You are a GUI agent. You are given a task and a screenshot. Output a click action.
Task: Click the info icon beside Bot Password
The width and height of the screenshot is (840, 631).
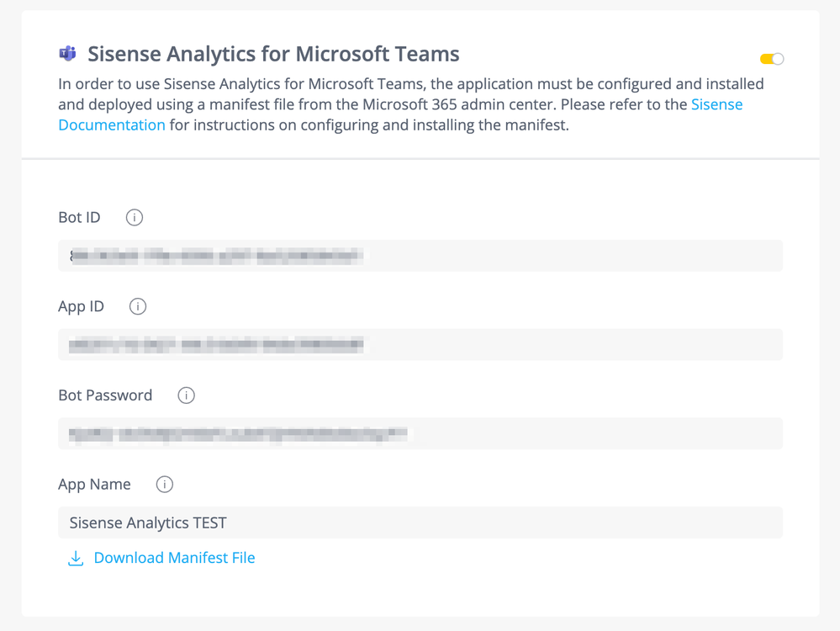click(x=187, y=395)
